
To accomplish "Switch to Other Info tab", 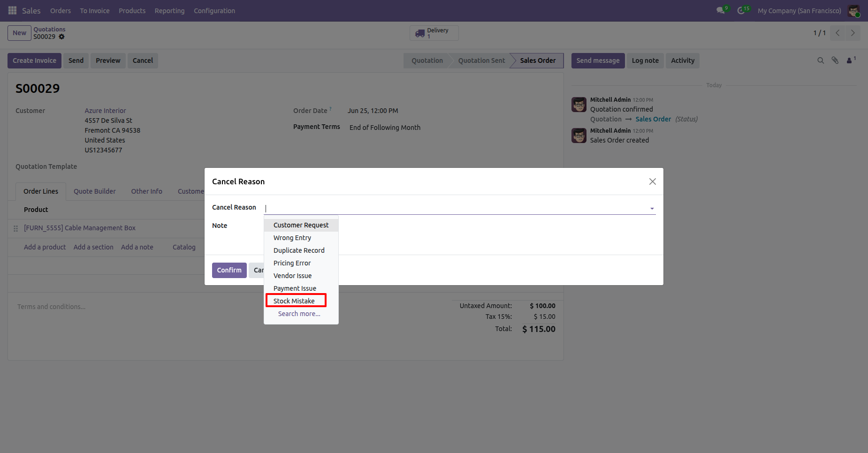I will click(x=146, y=191).
